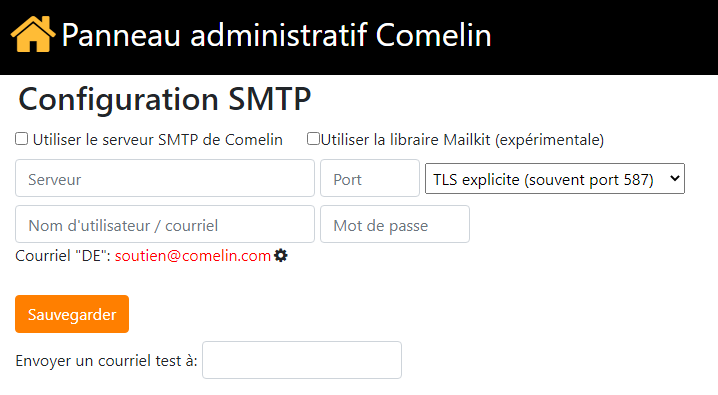Tick the Utiliser la libraire Mailkit checkbox

[313, 139]
